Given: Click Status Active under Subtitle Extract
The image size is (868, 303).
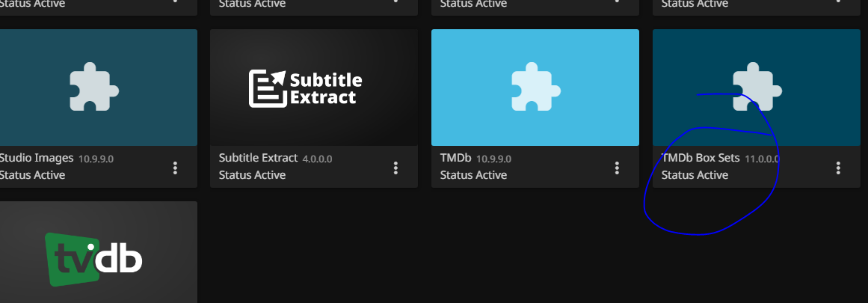Looking at the screenshot, I should click(x=252, y=175).
